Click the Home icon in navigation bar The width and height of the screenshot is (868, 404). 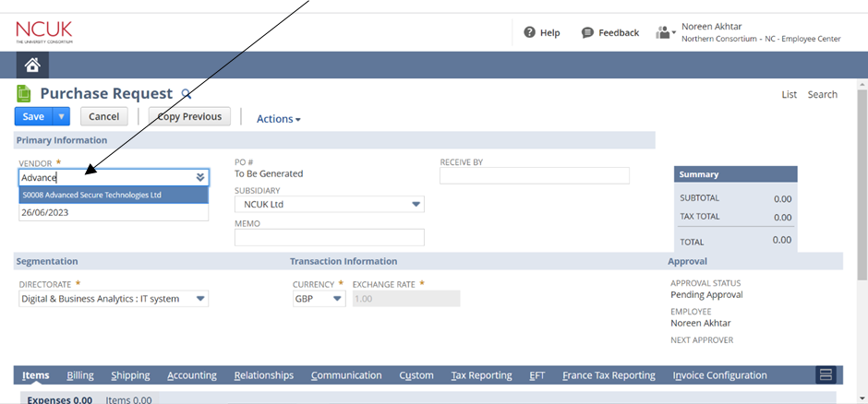click(x=32, y=65)
